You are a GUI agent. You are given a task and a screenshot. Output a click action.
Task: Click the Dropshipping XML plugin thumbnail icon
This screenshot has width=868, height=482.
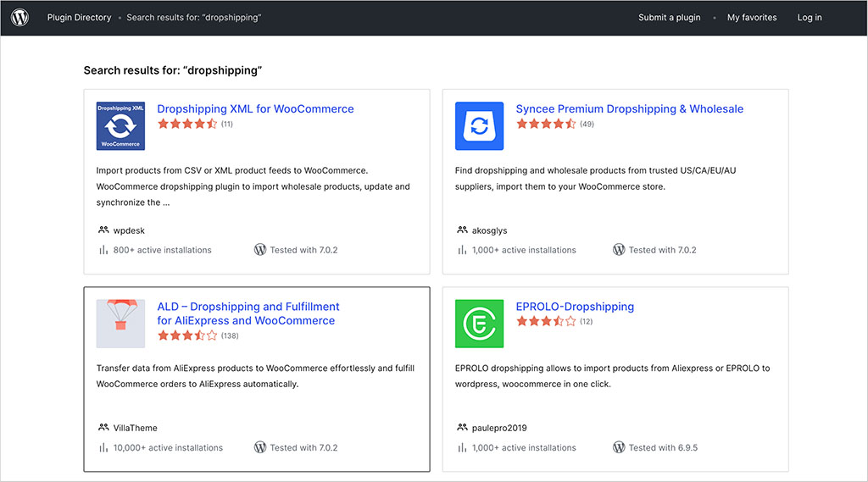[120, 125]
